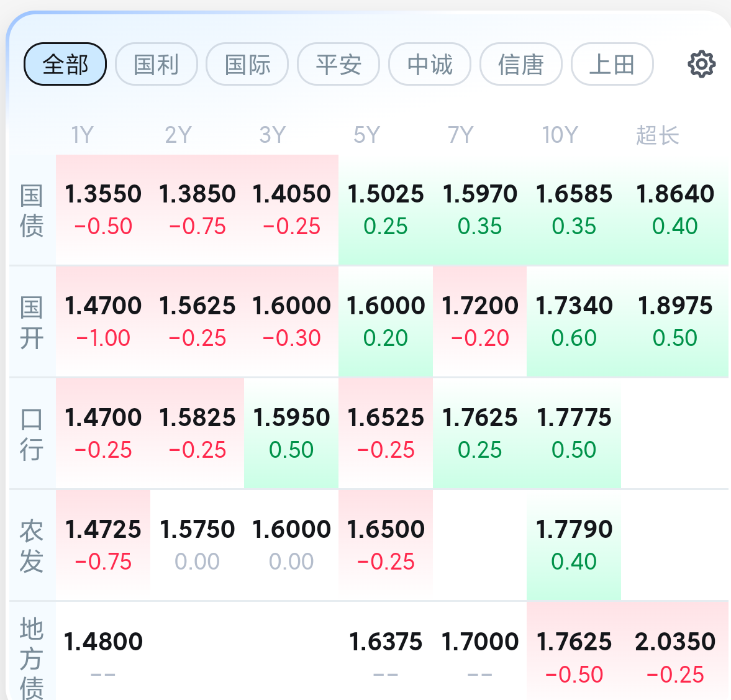
Task: Open 国债 1Y cell showing 1.3550
Action: click(103, 210)
